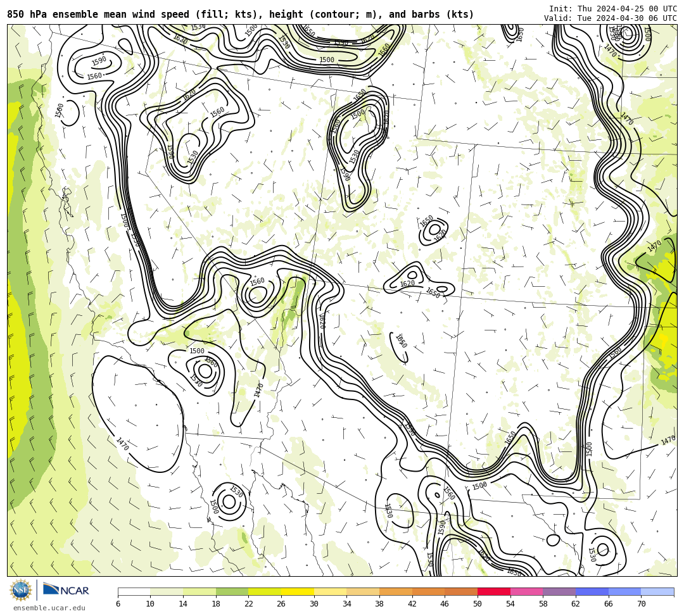This screenshot has height=616, width=684.
Task: Pick the light orange 34–38 kts swatch
Action: click(363, 591)
